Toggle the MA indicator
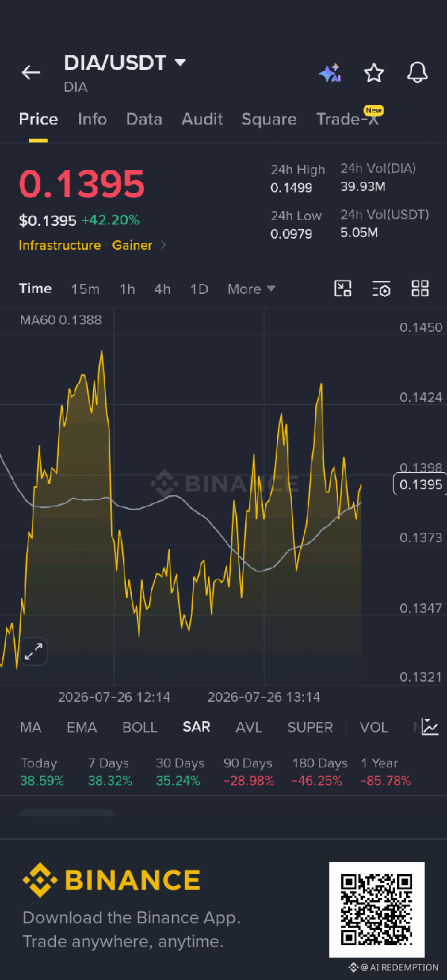The image size is (447, 980). point(31,727)
